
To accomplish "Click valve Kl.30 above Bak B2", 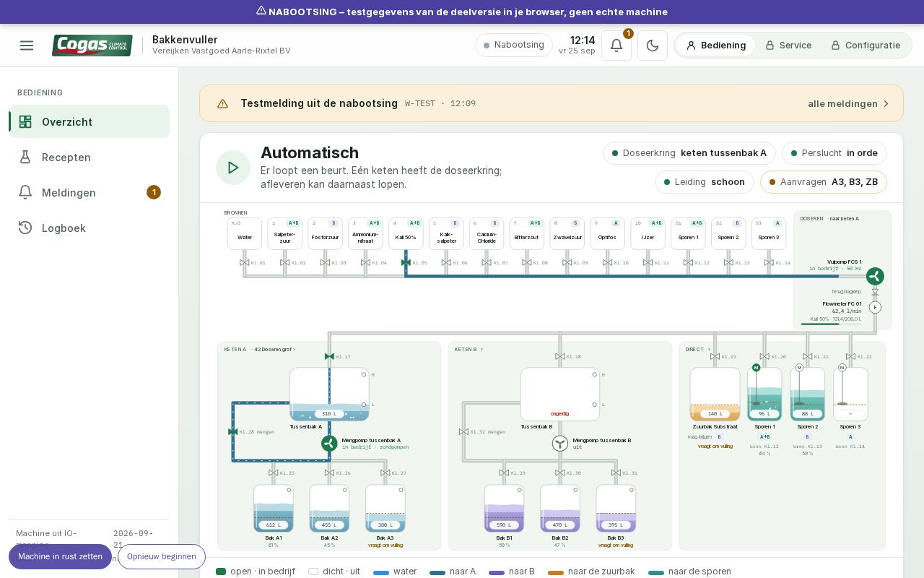I will [x=560, y=473].
